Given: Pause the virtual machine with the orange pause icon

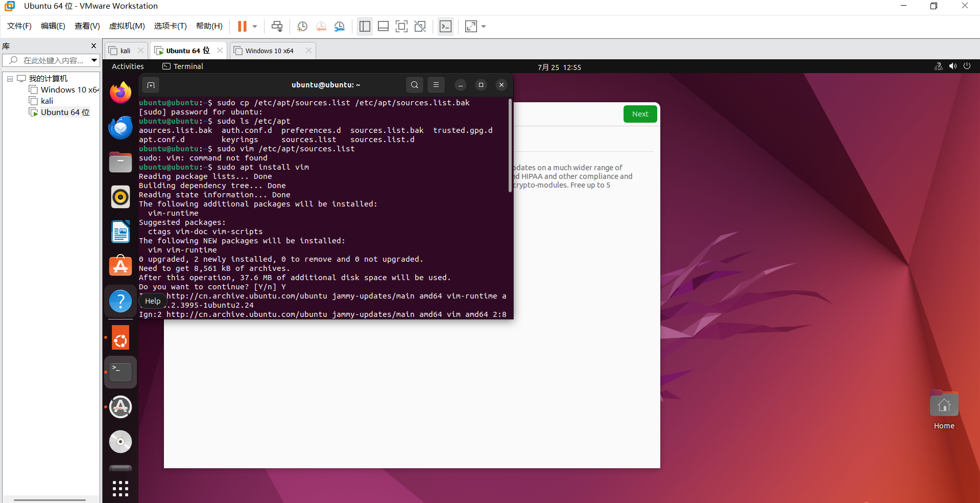Looking at the screenshot, I should (242, 26).
